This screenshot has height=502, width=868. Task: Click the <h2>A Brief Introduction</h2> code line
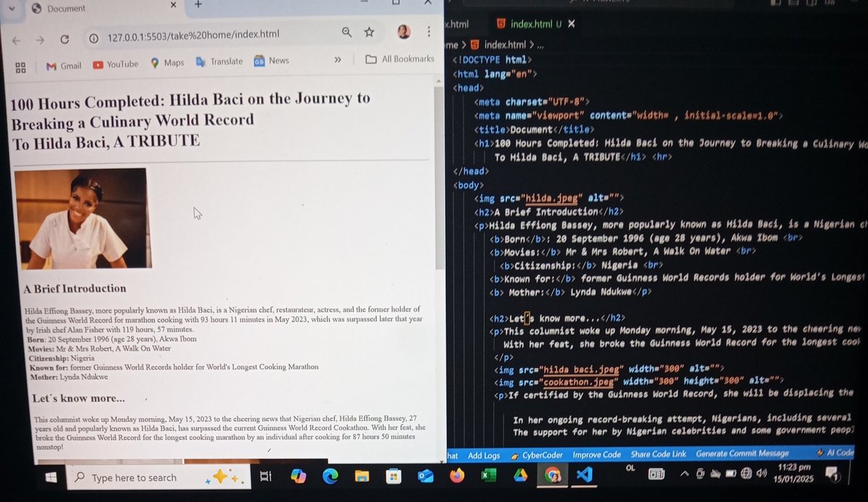click(549, 212)
